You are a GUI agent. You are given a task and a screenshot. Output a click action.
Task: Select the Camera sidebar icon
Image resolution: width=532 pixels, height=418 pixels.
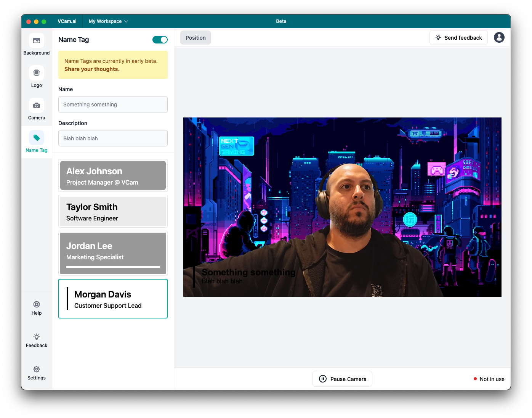37,105
